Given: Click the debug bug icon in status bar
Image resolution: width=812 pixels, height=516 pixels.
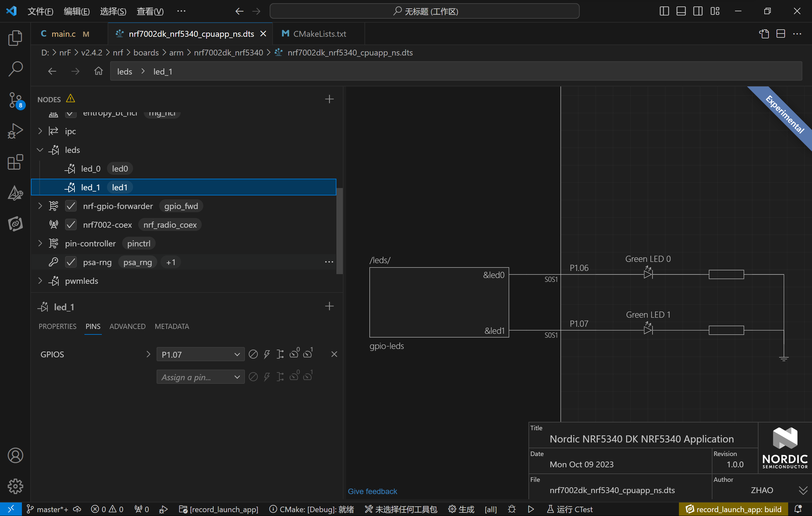Looking at the screenshot, I should point(512,509).
